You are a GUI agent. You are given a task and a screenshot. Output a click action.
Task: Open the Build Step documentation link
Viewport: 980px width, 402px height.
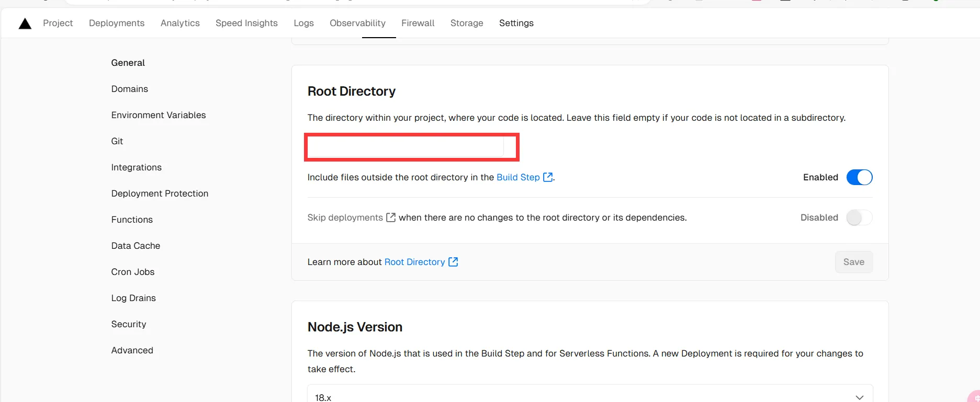point(517,177)
